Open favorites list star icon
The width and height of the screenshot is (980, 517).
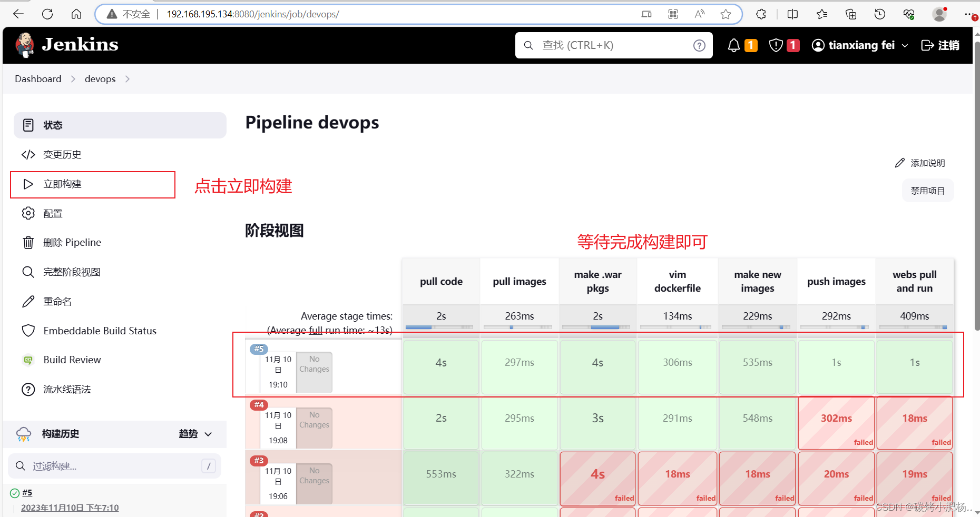(x=822, y=14)
